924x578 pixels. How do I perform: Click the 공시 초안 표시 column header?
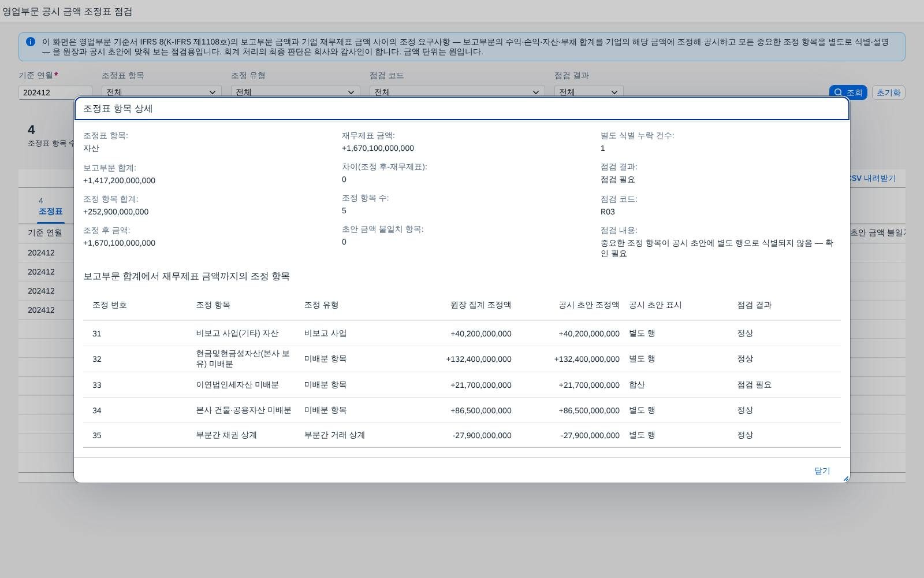coord(655,305)
